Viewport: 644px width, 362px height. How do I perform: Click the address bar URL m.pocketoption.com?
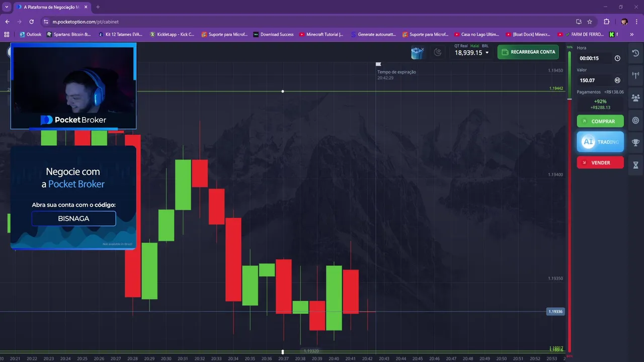[86, 22]
